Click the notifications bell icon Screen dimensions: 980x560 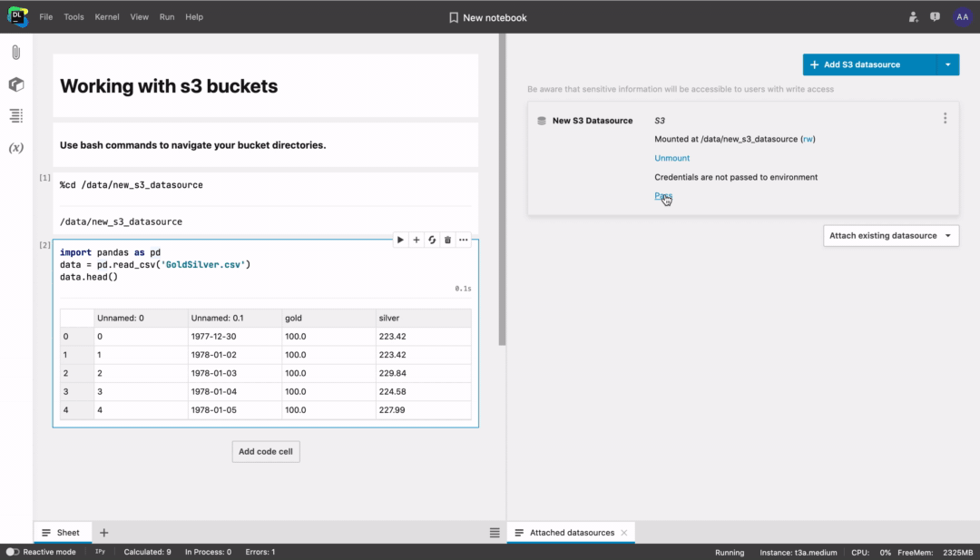point(935,16)
